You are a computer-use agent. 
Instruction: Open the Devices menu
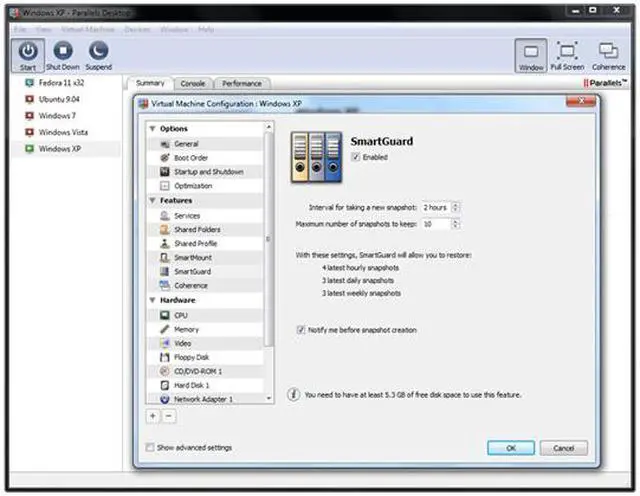[137, 29]
